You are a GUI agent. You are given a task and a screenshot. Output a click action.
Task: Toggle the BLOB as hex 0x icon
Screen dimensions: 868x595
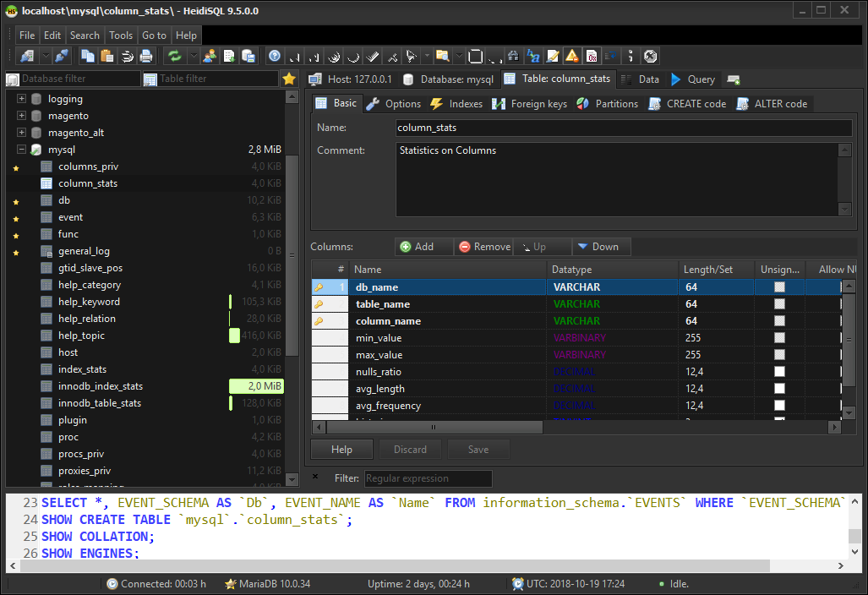(592, 56)
